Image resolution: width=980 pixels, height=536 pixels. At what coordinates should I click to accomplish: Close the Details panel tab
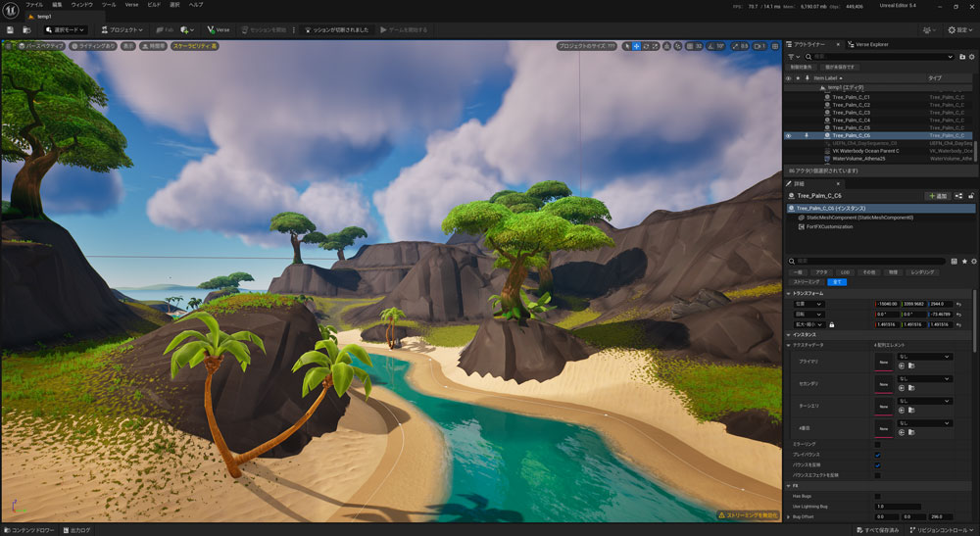(x=838, y=183)
